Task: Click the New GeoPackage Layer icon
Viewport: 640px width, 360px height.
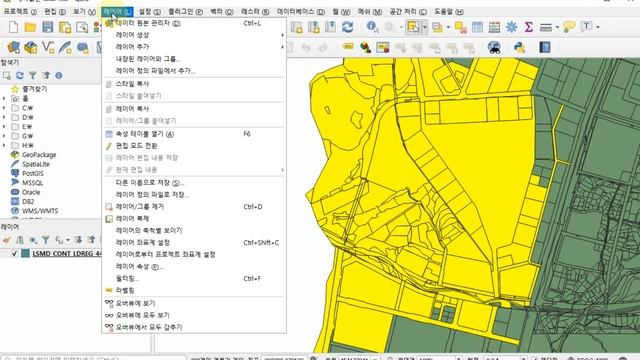Action: [x=31, y=47]
